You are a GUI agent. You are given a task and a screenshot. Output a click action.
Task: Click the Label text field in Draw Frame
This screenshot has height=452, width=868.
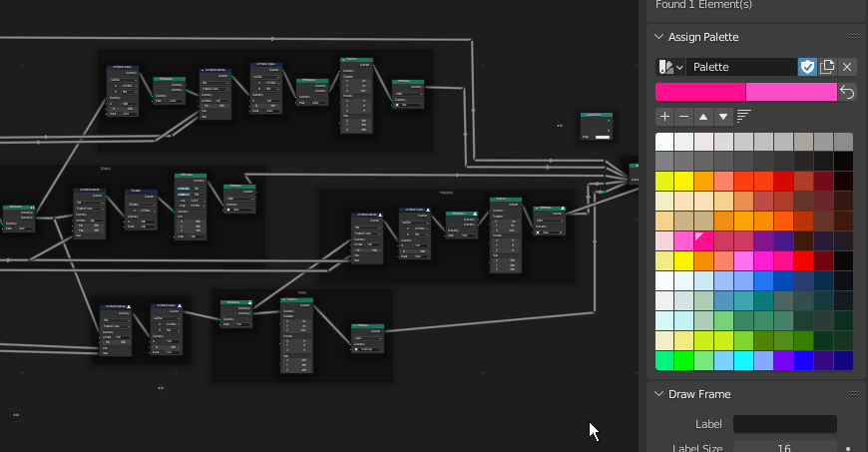click(785, 424)
